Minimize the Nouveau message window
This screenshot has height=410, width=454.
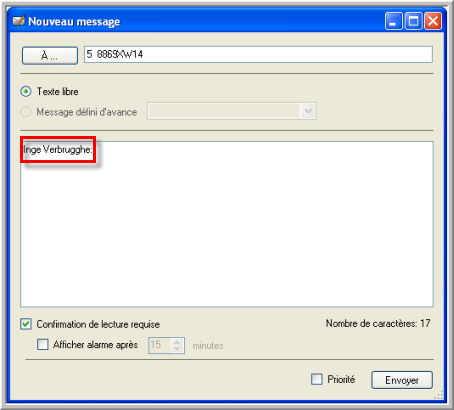click(x=394, y=21)
